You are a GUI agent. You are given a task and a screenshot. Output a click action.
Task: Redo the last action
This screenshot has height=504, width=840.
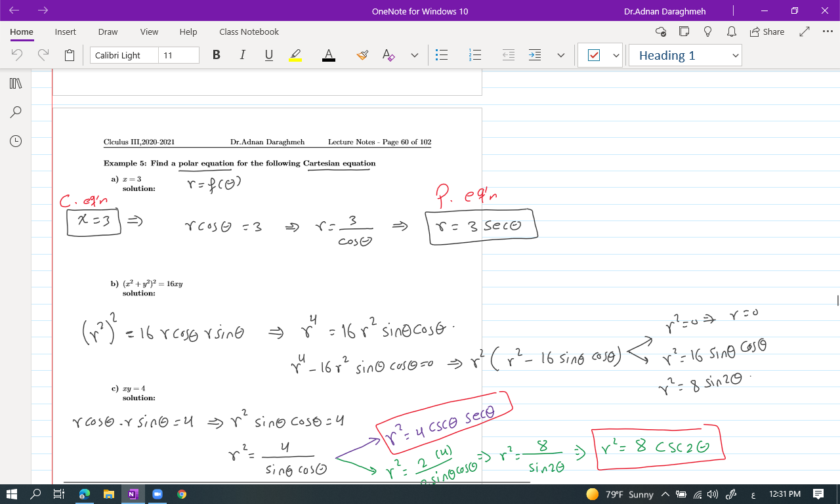(43, 56)
